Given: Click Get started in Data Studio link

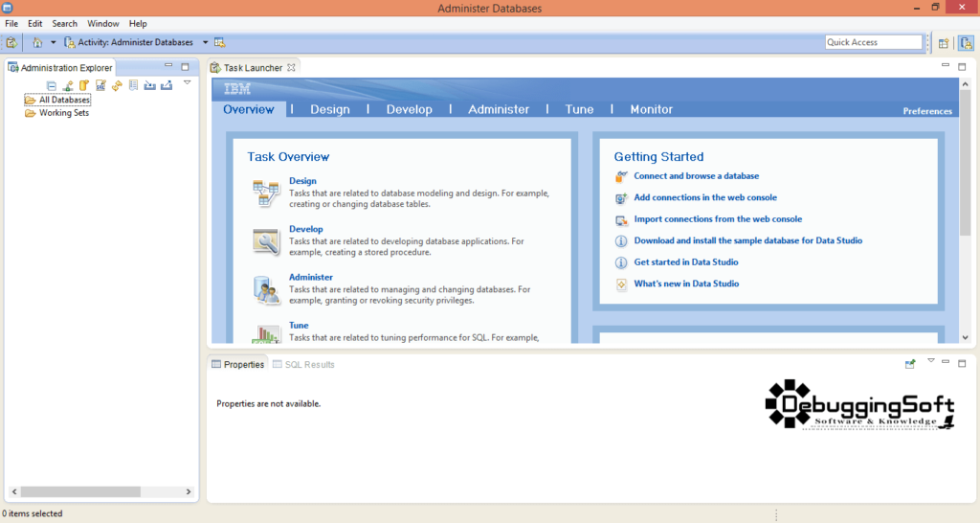Looking at the screenshot, I should click(x=685, y=262).
